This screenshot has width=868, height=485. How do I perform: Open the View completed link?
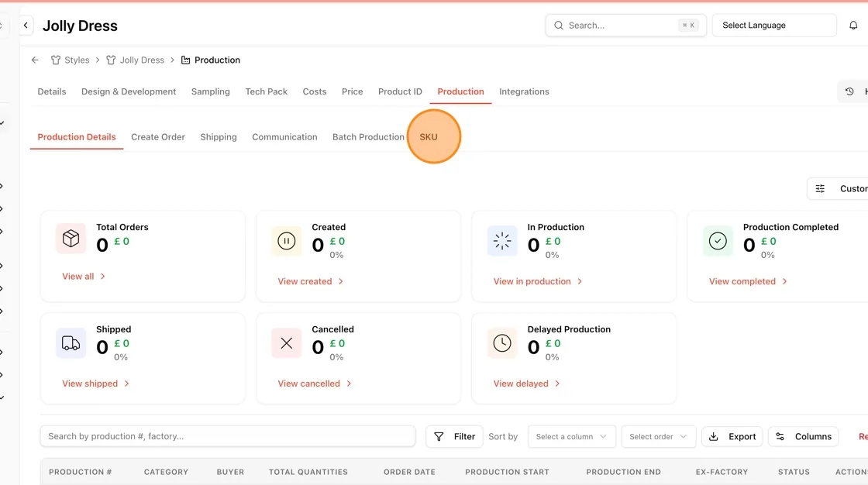748,281
